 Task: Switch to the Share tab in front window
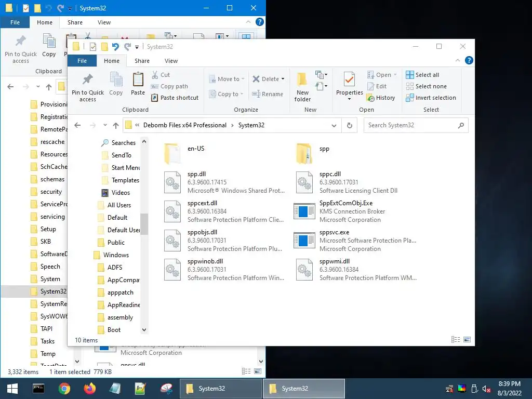coord(142,61)
